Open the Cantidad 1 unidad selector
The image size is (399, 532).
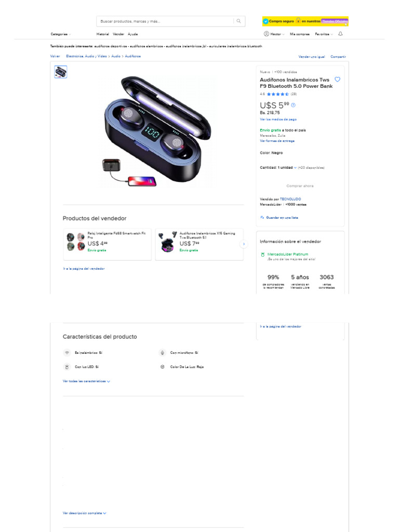point(278,168)
